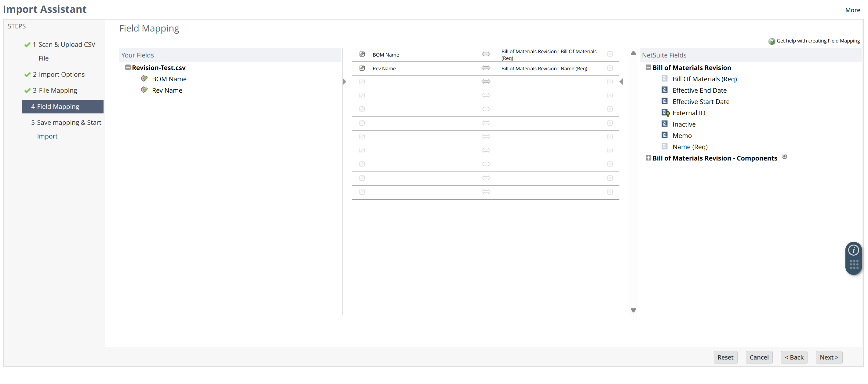This screenshot has height=384, width=868.
Task: Click the Name (Req) field icon
Action: (665, 146)
